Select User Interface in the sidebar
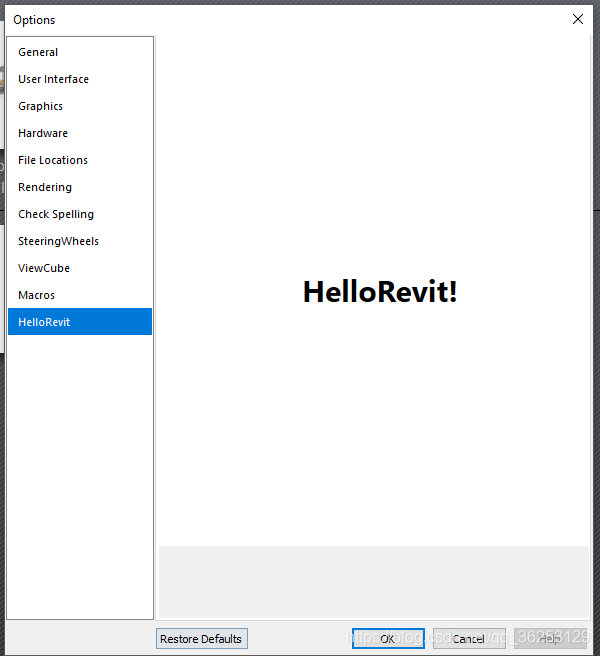Image resolution: width=600 pixels, height=656 pixels. click(x=79, y=79)
